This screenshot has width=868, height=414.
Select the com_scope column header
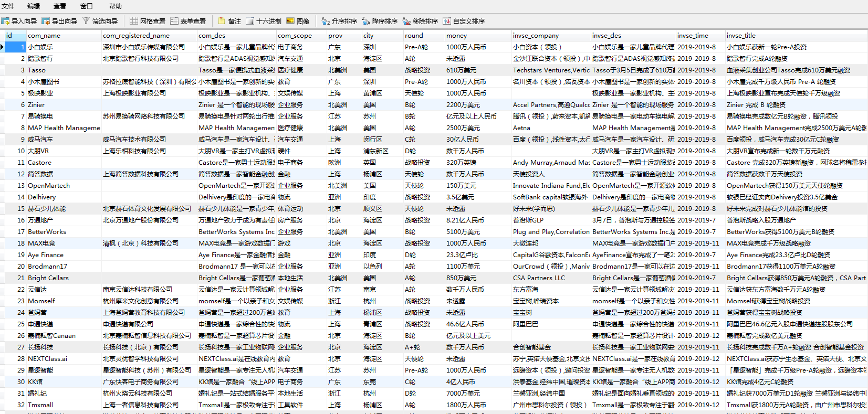[301, 36]
